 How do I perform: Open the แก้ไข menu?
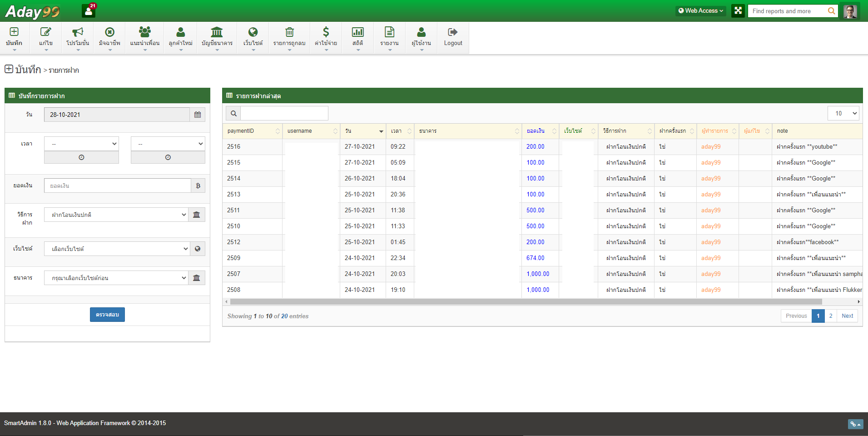pyautogui.click(x=46, y=38)
